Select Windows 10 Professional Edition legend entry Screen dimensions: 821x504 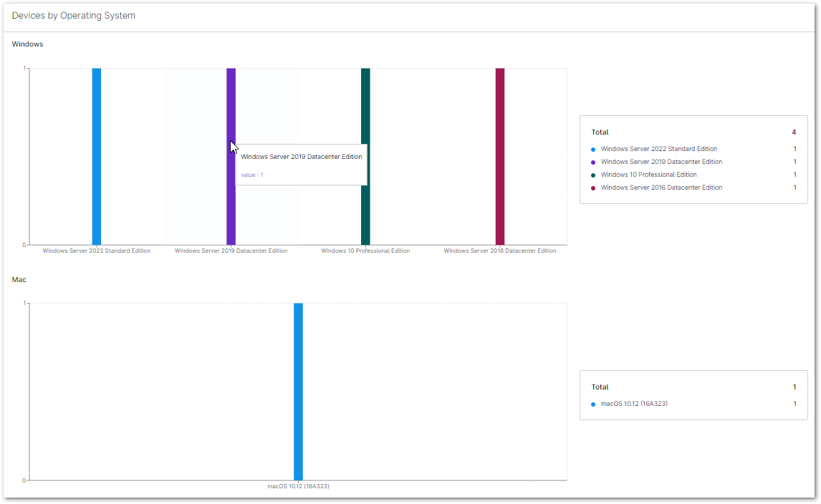click(x=648, y=175)
